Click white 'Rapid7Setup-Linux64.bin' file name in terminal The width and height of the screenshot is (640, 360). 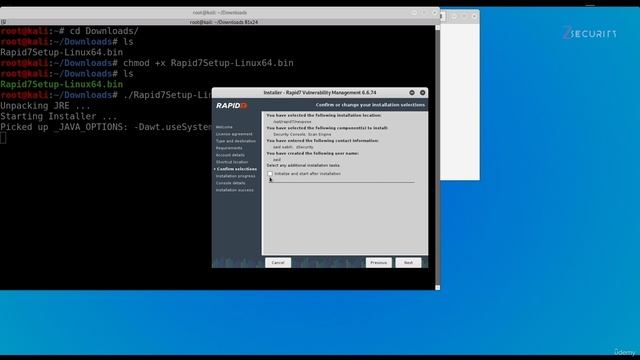tap(62, 52)
